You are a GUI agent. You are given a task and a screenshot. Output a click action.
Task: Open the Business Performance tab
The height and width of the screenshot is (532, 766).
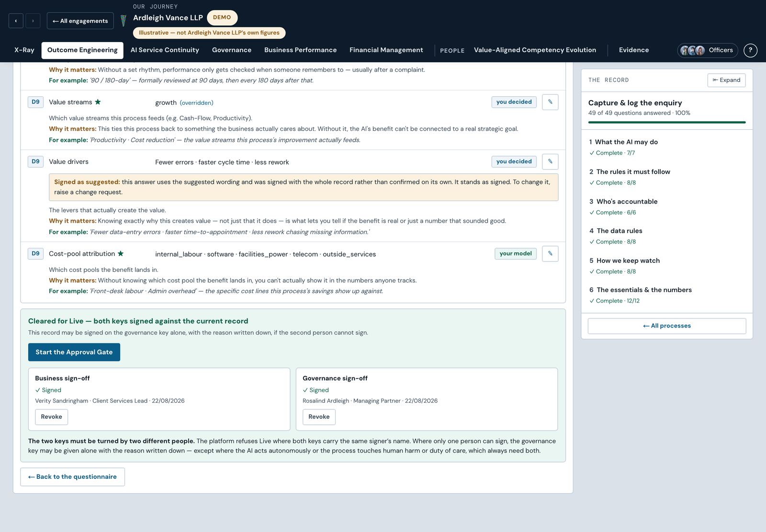coord(301,50)
